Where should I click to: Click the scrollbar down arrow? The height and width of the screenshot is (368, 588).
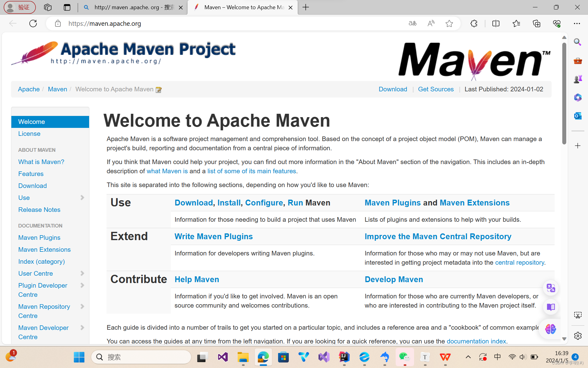click(564, 339)
